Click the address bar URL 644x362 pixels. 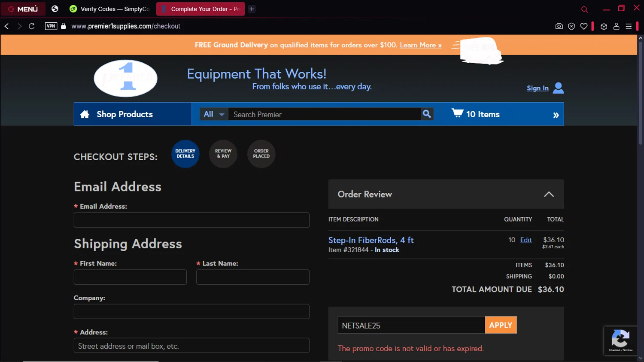[x=126, y=26]
